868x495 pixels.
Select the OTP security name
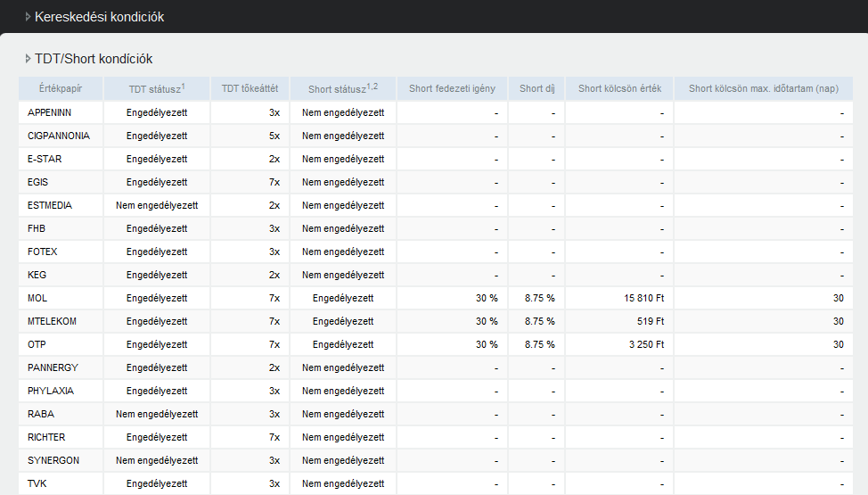pos(37,345)
